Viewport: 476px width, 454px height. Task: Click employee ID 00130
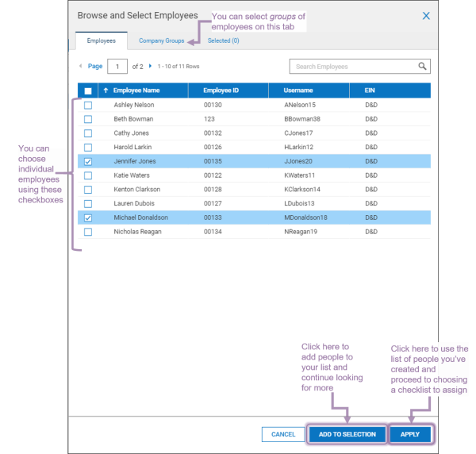pos(213,105)
